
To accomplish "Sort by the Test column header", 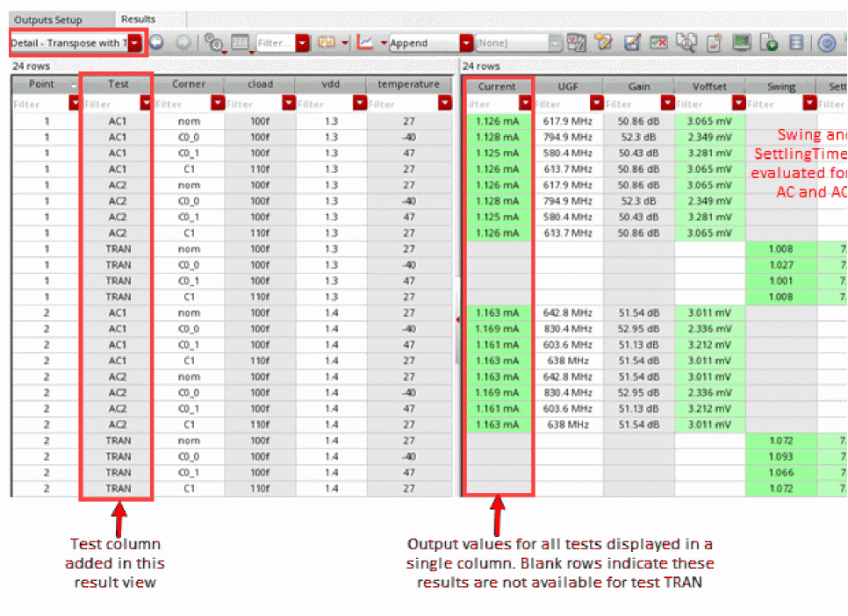I will [118, 84].
